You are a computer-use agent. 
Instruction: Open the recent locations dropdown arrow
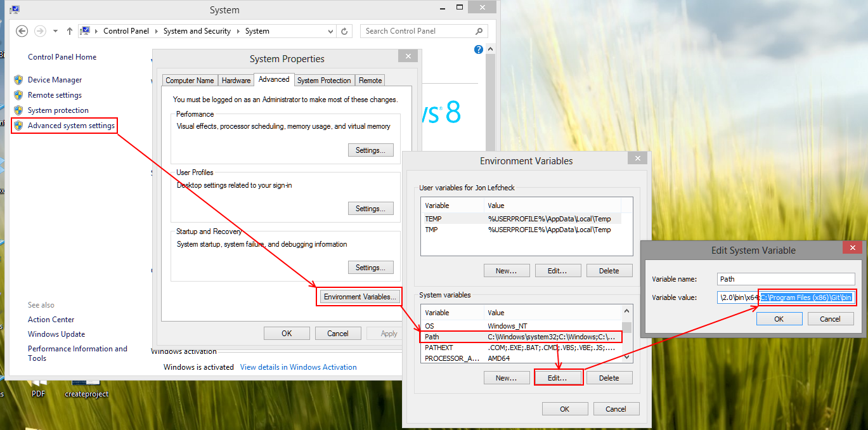click(x=56, y=31)
